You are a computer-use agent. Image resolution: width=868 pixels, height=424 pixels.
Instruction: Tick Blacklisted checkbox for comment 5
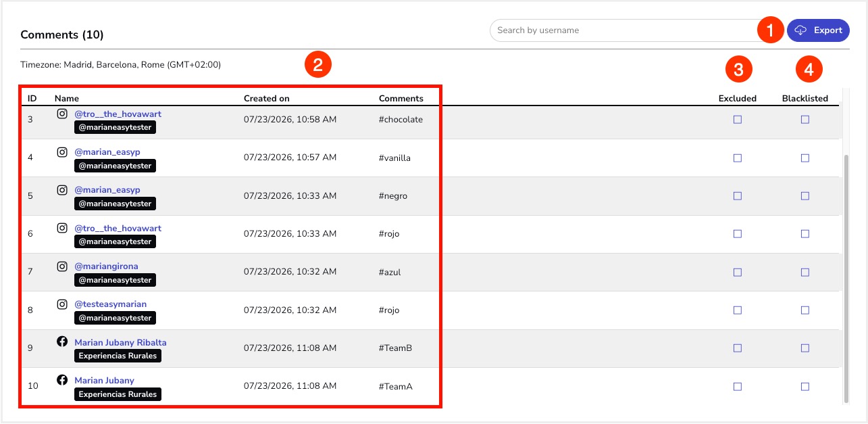(x=805, y=196)
